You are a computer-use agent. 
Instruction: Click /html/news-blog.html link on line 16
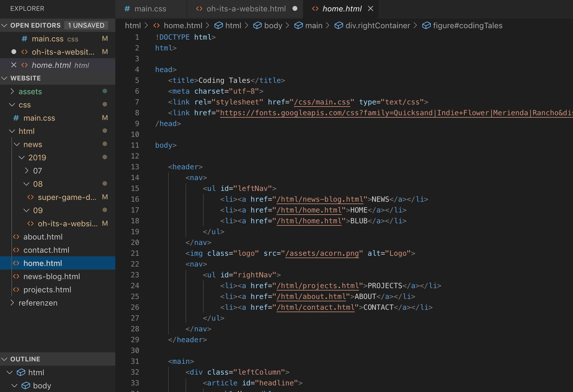(x=320, y=199)
